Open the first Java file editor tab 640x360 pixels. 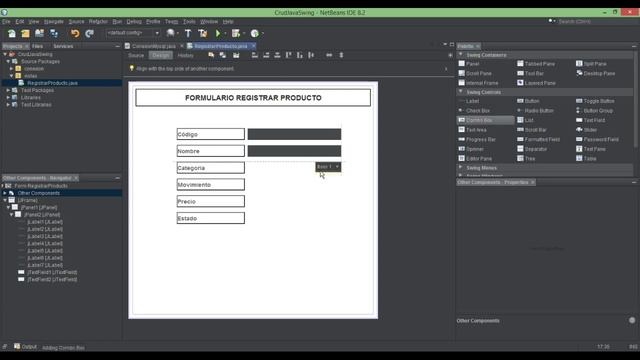[x=154, y=46]
